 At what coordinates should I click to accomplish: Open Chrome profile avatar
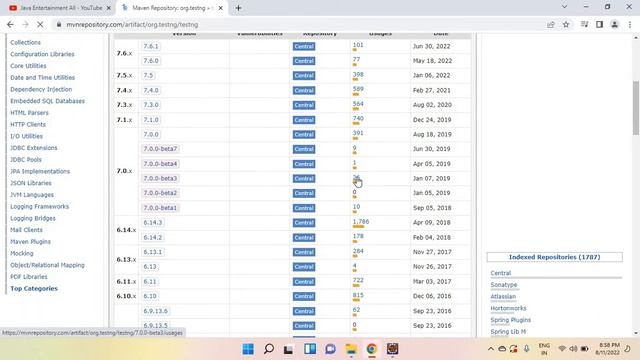[614, 24]
